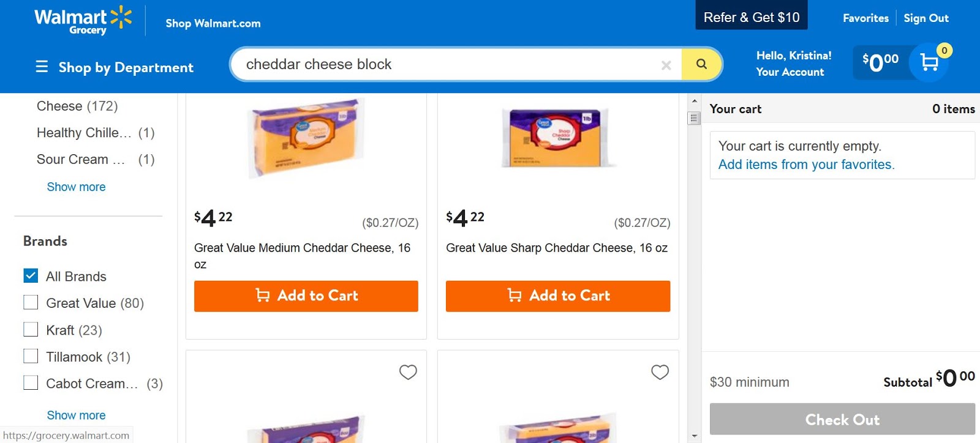Clear the search field with the X icon

[666, 65]
